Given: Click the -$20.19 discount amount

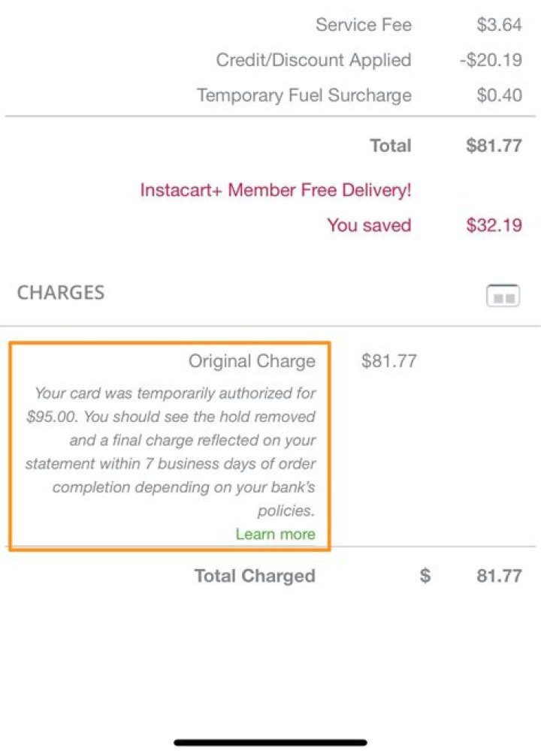Looking at the screenshot, I should coord(491,60).
